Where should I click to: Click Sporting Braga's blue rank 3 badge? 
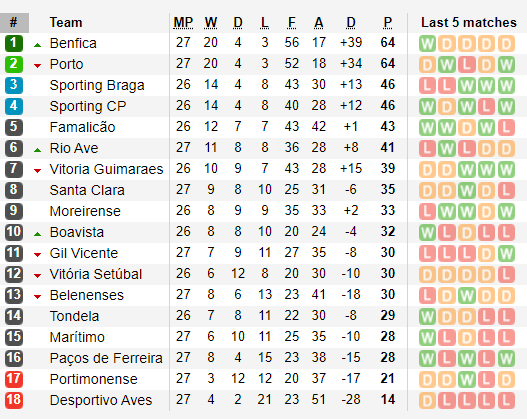coord(14,85)
